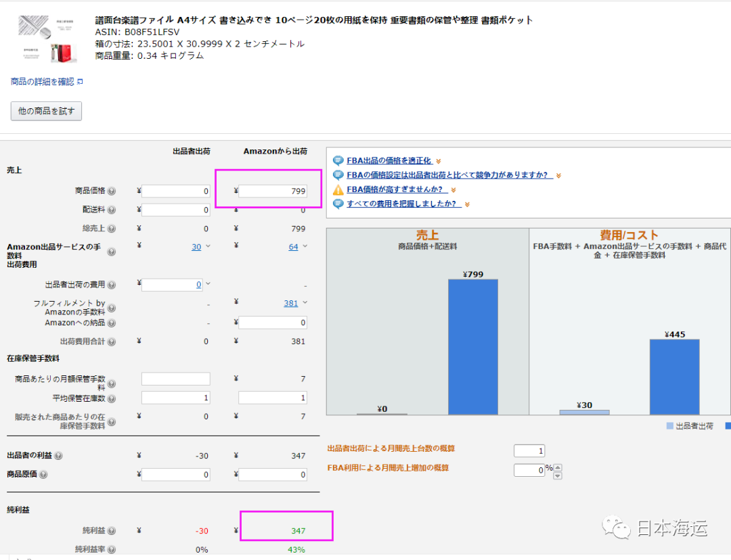Image resolution: width=731 pixels, height=560 pixels.
Task: Click 平均保管在庫数 field under 出品者出荷
Action: pyautogui.click(x=176, y=398)
